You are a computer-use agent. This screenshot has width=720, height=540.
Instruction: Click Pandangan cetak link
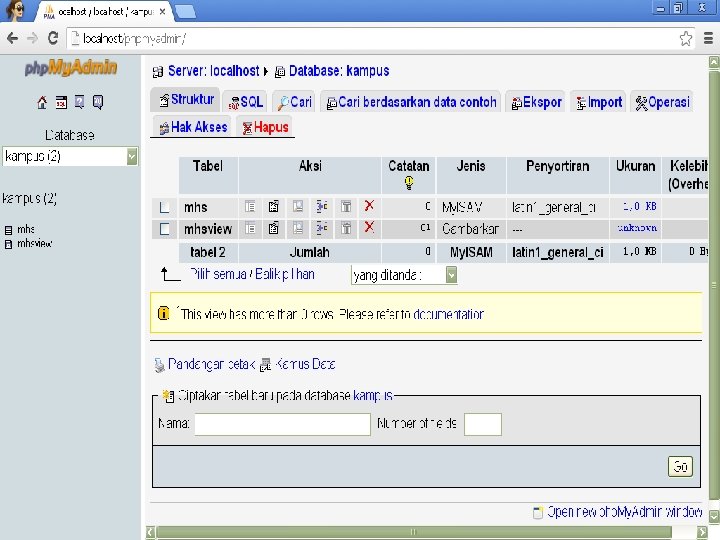tap(211, 364)
